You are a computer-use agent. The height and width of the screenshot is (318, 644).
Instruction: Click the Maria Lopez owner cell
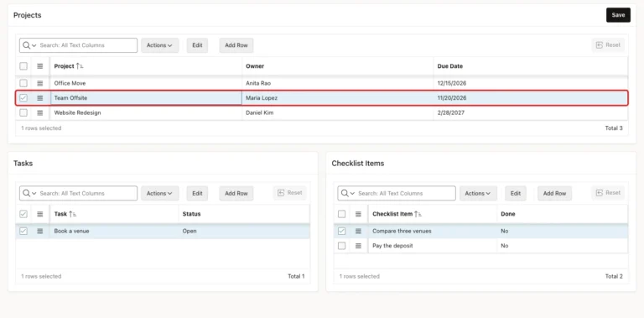pos(338,98)
